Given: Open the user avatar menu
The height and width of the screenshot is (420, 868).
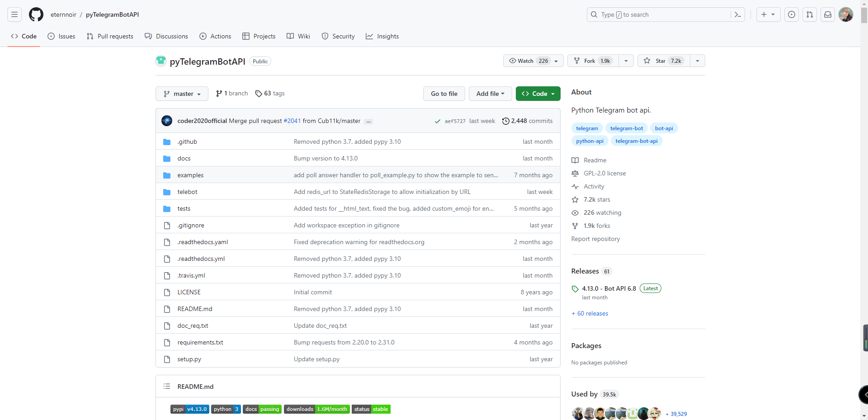Looking at the screenshot, I should pos(846,14).
